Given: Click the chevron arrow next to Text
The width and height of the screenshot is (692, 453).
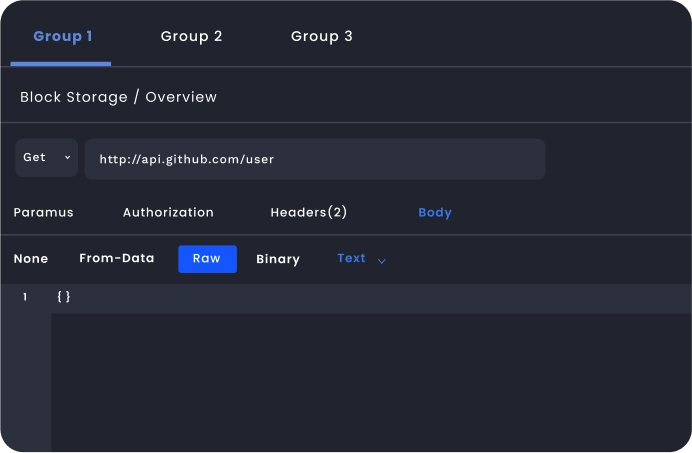Looking at the screenshot, I should [381, 260].
